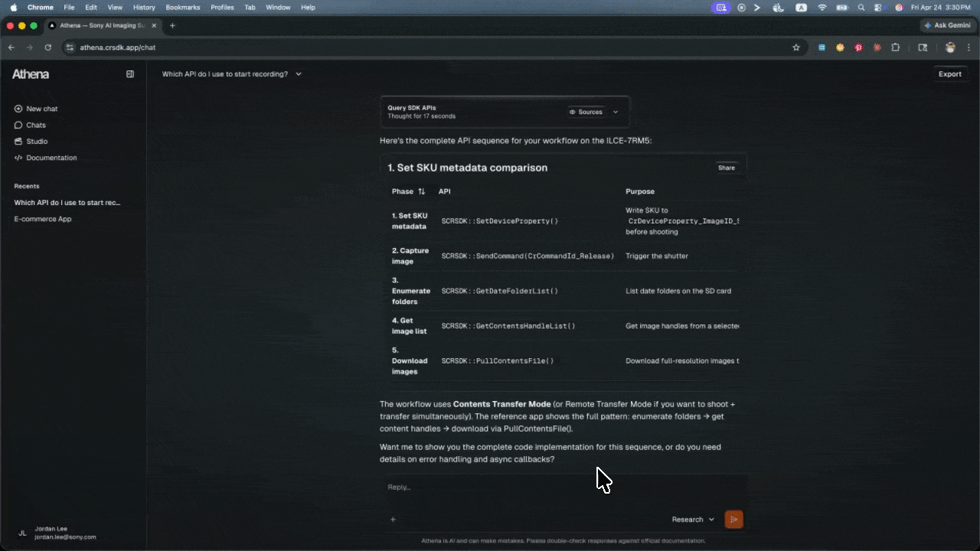Open the Bookmarks menu
Screen dimensions: 980x551
[x=182, y=7]
